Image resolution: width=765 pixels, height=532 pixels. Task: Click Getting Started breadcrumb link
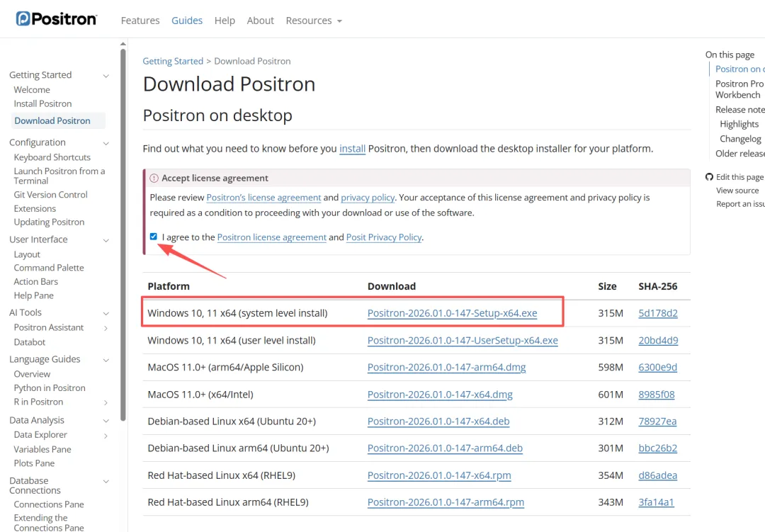pyautogui.click(x=173, y=61)
